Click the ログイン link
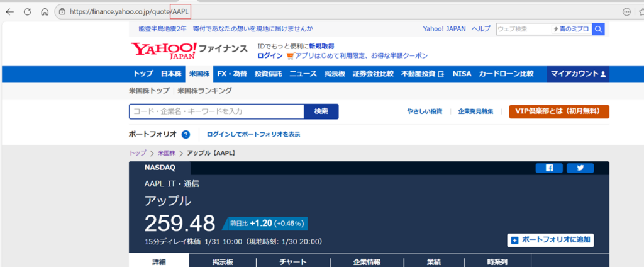 click(270, 55)
